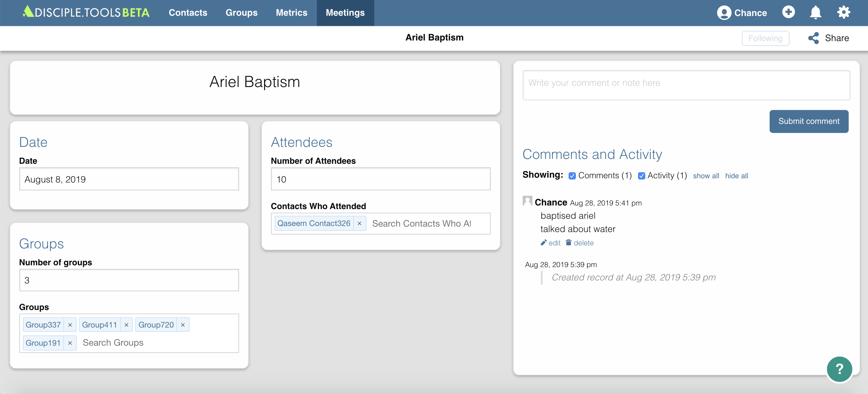
Task: Remove Group720 tag
Action: (183, 325)
